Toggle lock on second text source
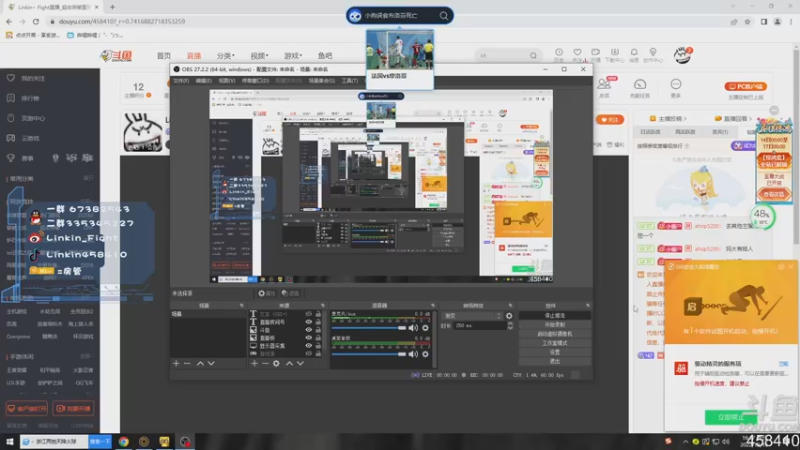 318,322
